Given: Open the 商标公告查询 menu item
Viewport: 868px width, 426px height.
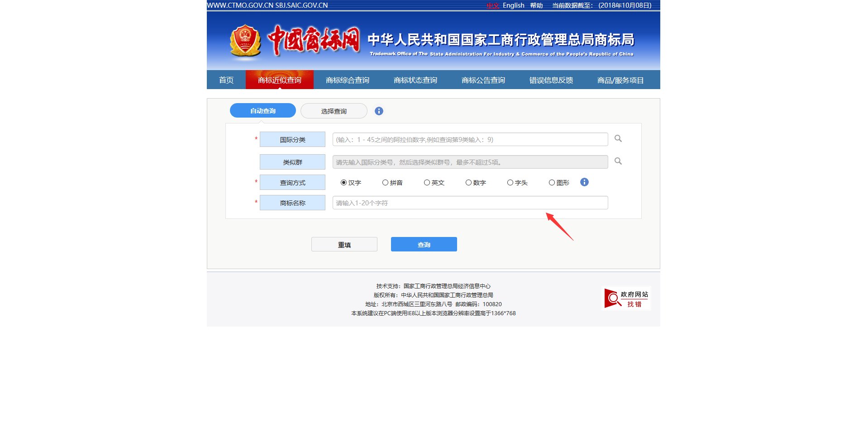Looking at the screenshot, I should (483, 80).
